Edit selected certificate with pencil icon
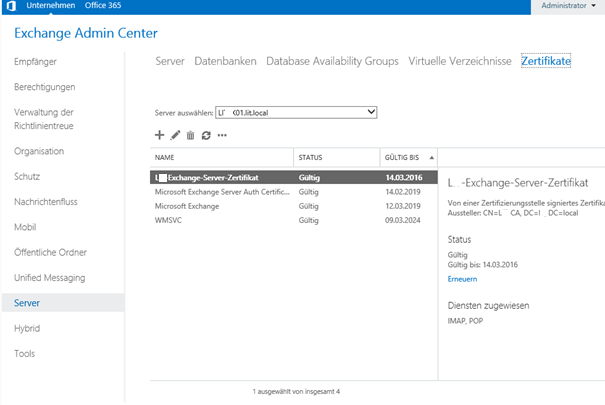The image size is (605, 405). (x=175, y=135)
